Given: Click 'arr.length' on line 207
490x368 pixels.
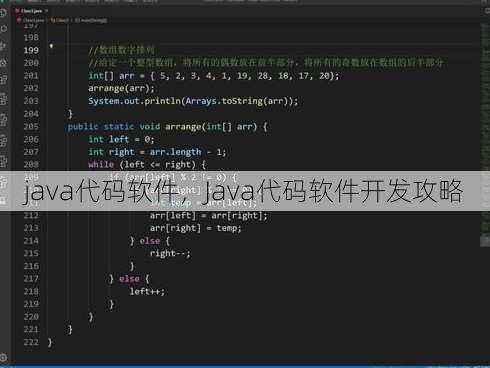Looking at the screenshot, I should [x=175, y=152].
